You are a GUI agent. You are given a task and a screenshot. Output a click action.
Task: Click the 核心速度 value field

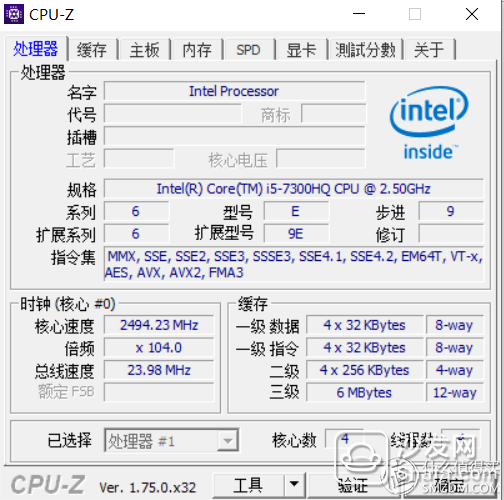tap(159, 325)
